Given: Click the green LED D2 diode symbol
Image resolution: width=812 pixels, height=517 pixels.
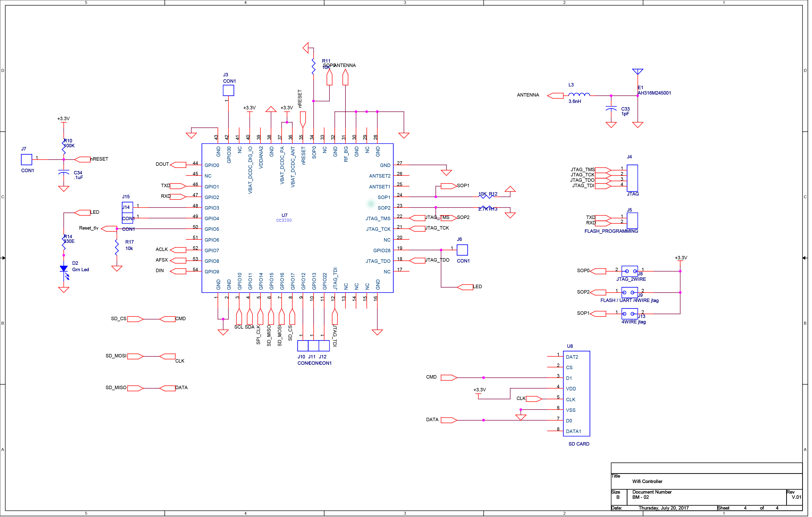Looking at the screenshot, I should click(64, 269).
